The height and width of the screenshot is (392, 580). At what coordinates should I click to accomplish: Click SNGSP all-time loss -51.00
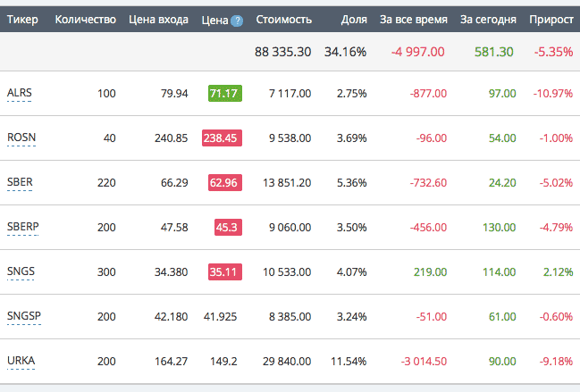tap(432, 317)
